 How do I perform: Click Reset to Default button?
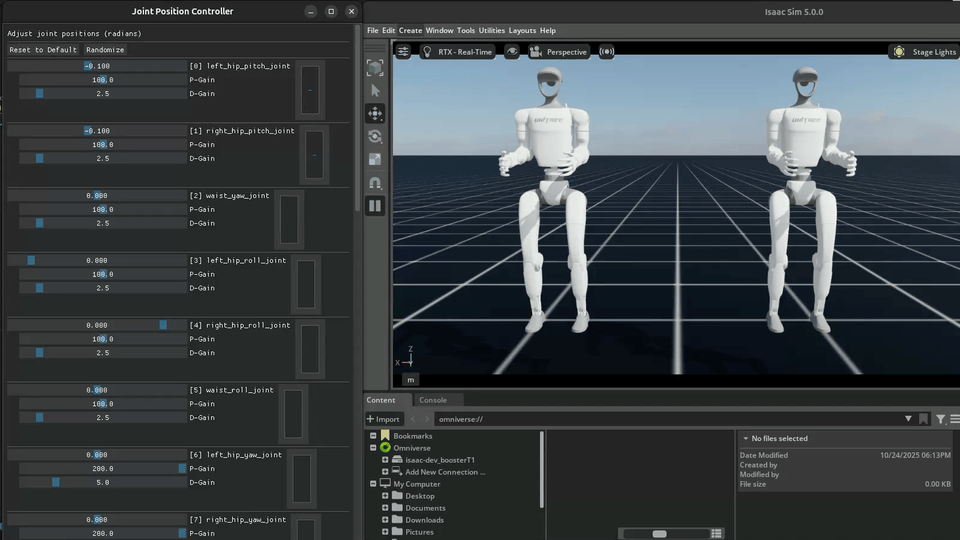point(43,49)
